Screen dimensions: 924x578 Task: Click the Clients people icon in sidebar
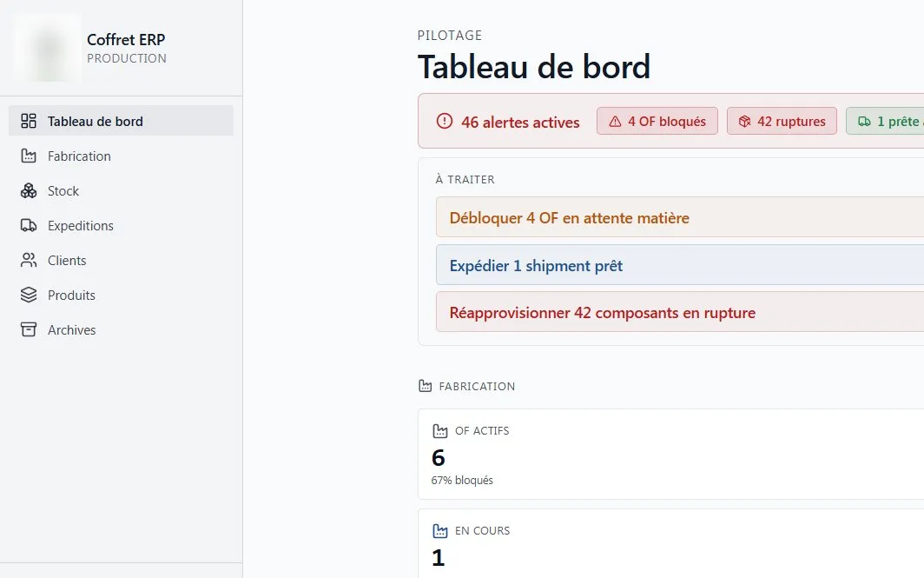pyautogui.click(x=29, y=260)
